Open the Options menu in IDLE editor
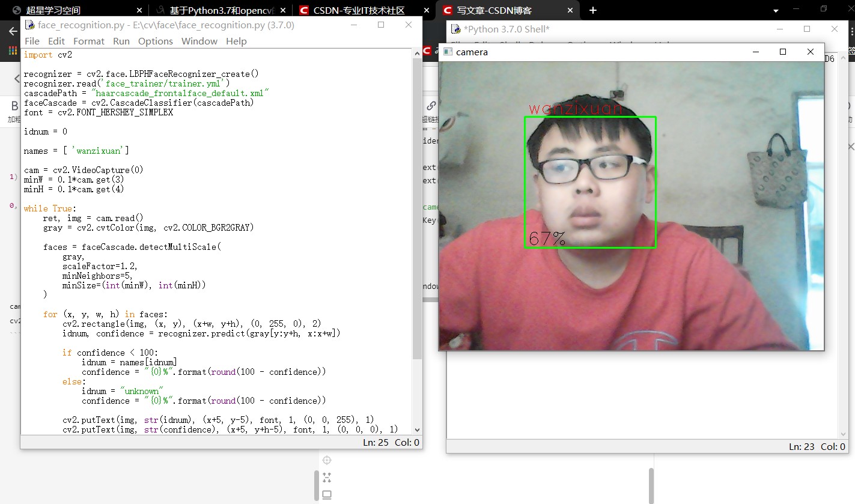The width and height of the screenshot is (855, 504). 156,41
